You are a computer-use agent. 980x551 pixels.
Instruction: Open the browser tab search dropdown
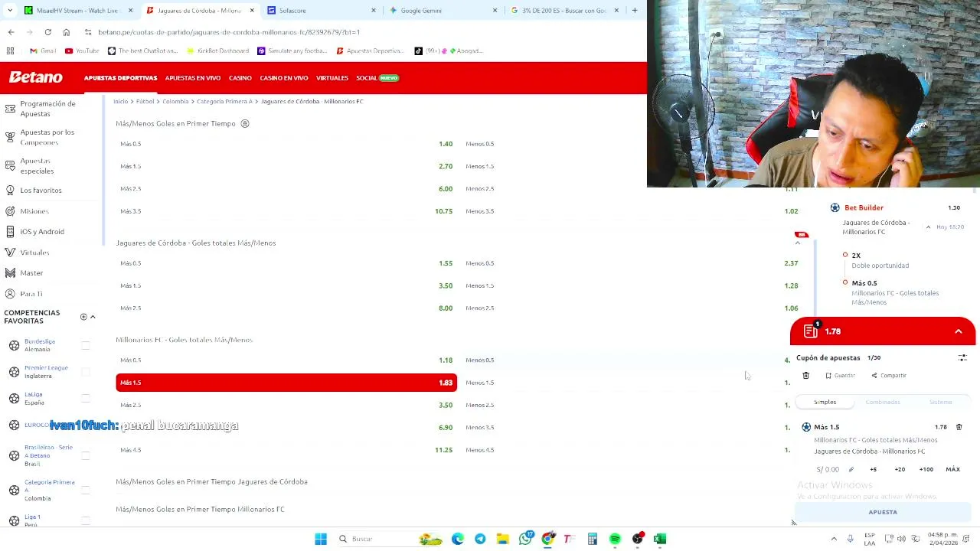pos(9,11)
